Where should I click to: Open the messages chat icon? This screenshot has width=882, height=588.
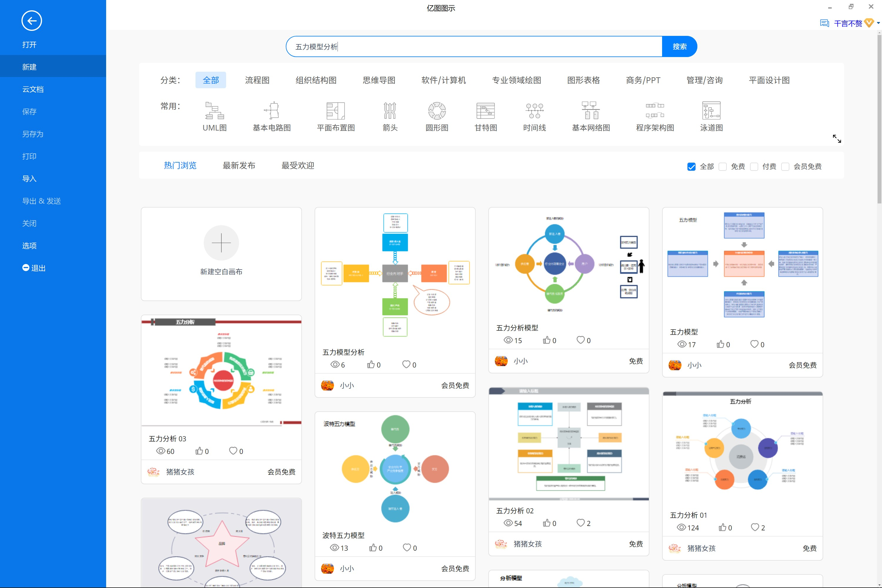click(x=824, y=23)
